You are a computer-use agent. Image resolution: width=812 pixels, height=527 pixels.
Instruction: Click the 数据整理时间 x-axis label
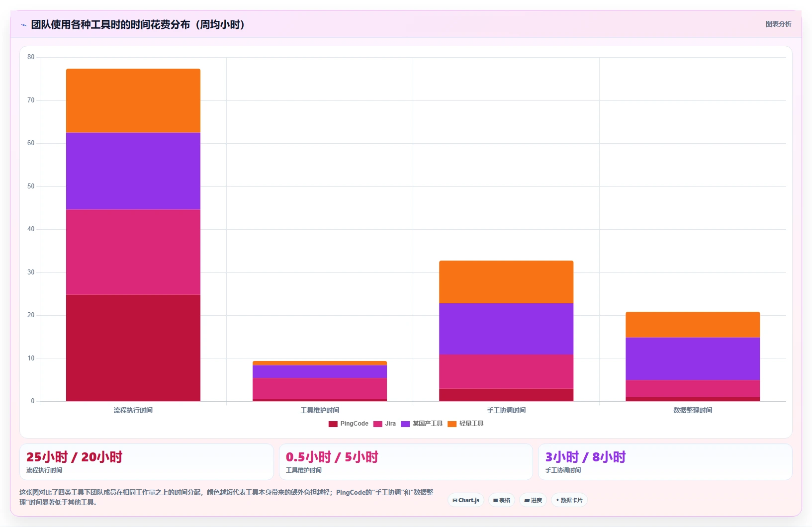click(x=693, y=410)
